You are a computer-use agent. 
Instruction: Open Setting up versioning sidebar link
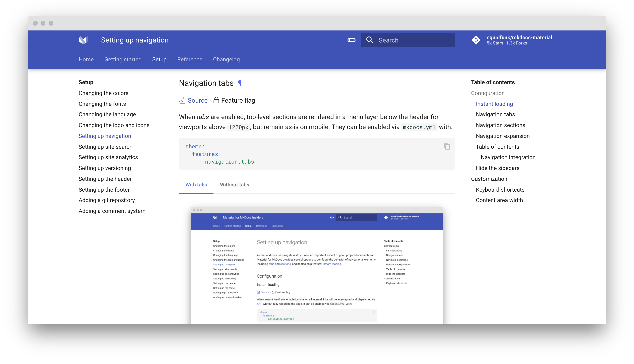[105, 168]
